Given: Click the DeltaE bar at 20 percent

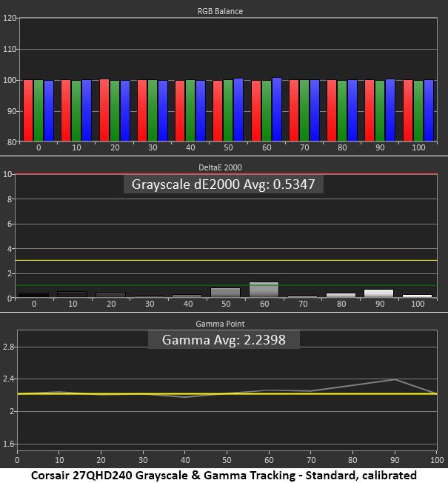Looking at the screenshot, I should (x=111, y=295).
